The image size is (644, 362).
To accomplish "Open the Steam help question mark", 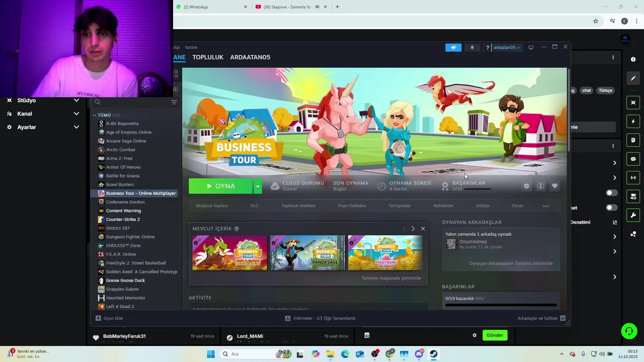I will point(487,47).
